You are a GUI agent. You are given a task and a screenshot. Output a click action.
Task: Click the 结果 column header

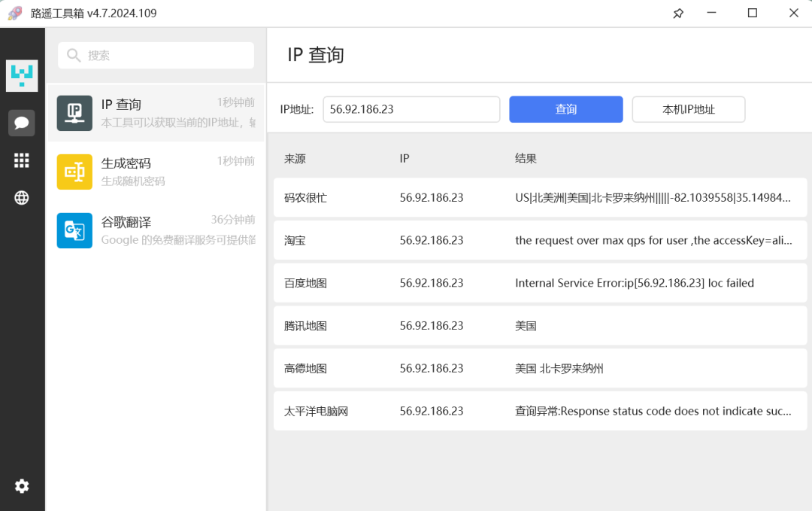(526, 159)
